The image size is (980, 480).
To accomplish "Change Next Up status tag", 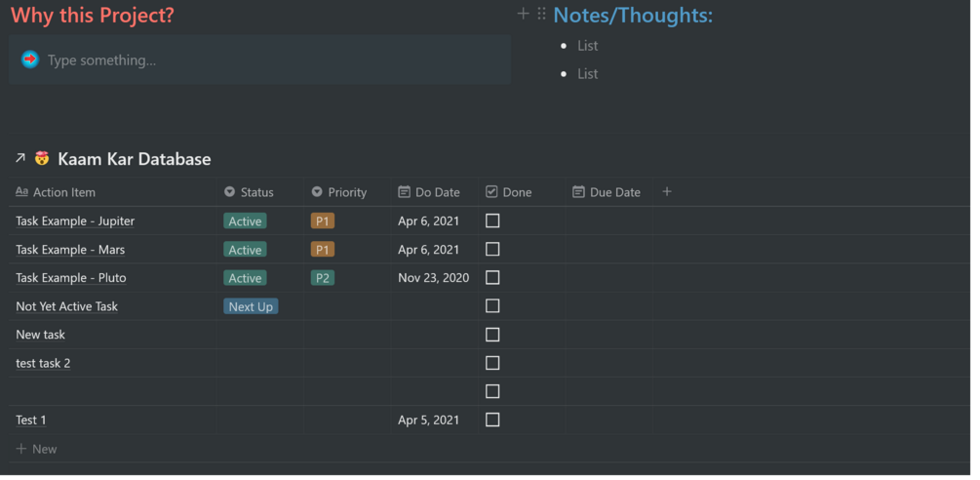I will click(251, 306).
